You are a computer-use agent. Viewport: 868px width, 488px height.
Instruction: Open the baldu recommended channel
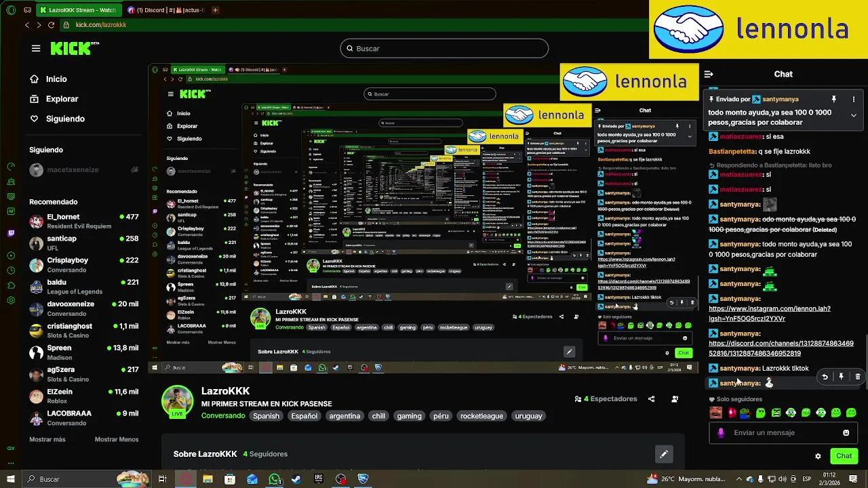pos(84,287)
